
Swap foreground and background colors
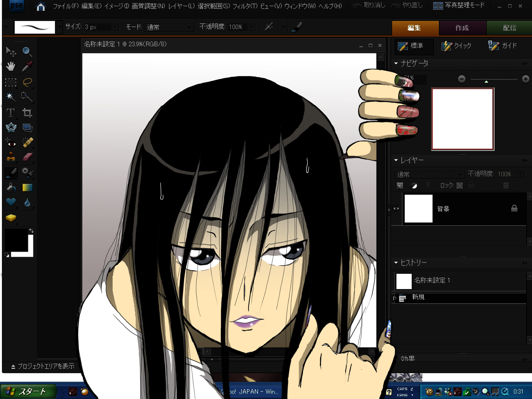(x=31, y=231)
